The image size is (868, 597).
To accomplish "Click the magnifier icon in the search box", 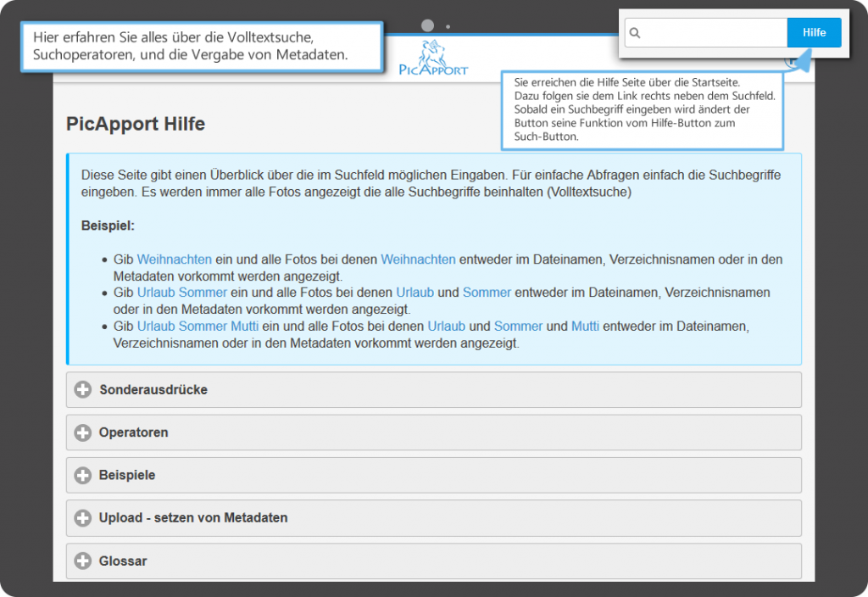I will pos(635,33).
